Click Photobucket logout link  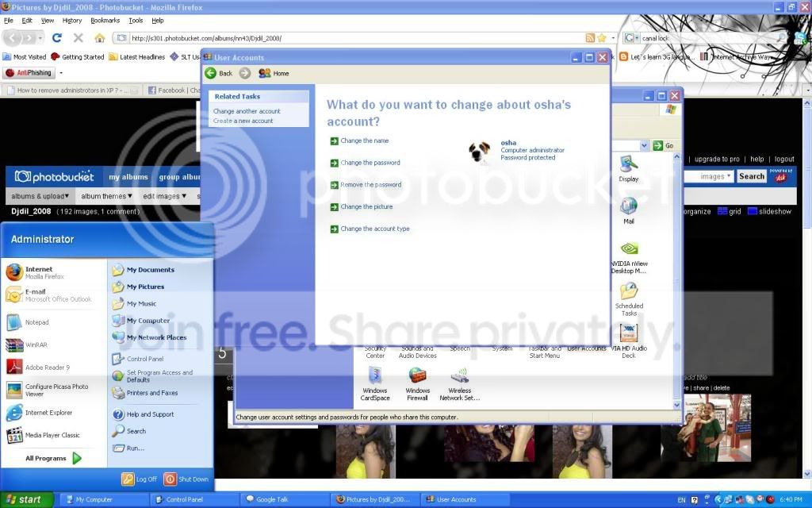[784, 159]
